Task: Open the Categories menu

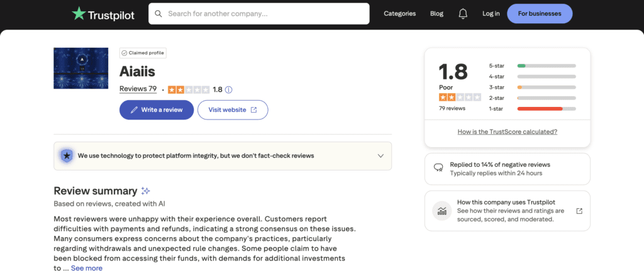Action: pyautogui.click(x=399, y=14)
